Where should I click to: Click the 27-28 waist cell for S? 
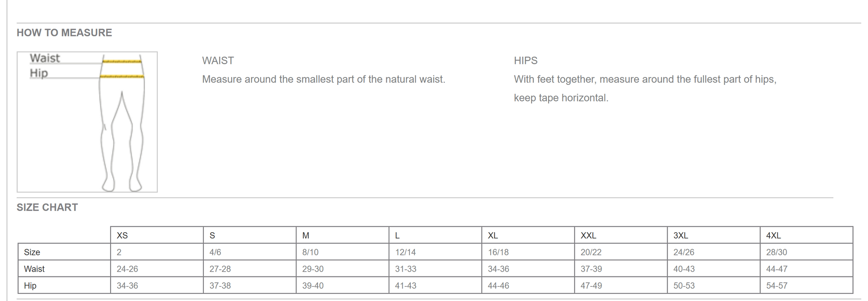pyautogui.click(x=250, y=268)
